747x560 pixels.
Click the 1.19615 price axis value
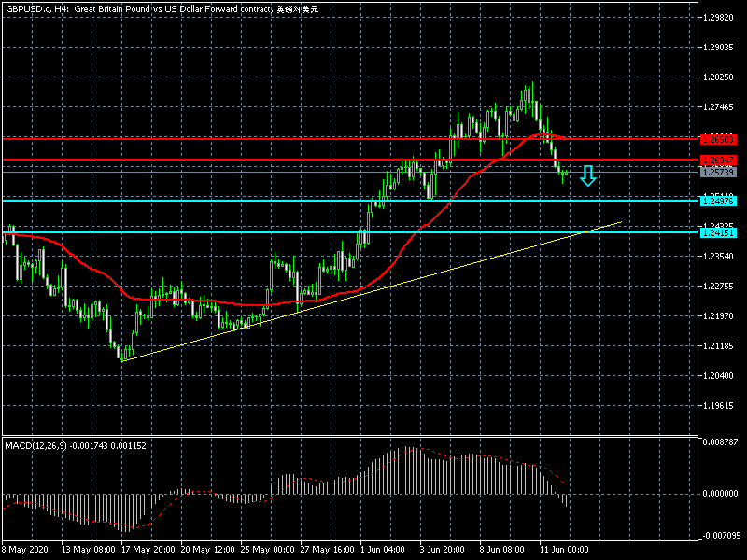pyautogui.click(x=718, y=406)
